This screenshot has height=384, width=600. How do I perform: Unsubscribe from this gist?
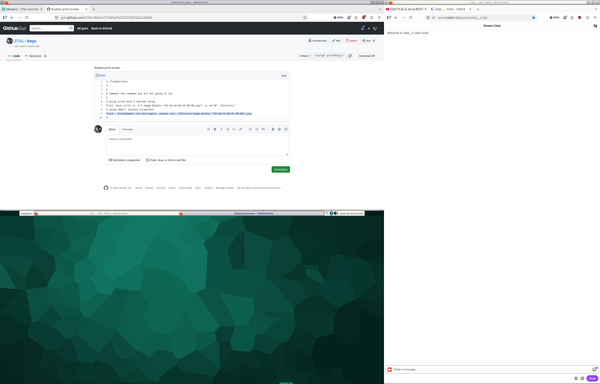pos(318,41)
